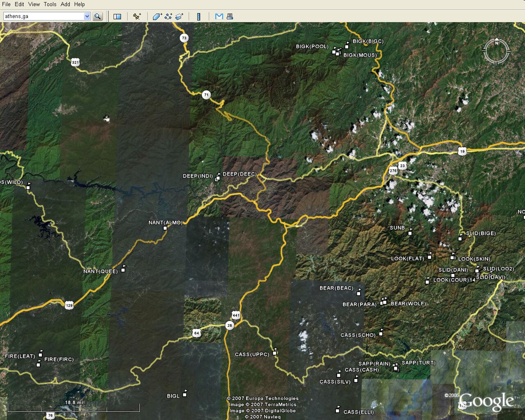Open the Tools menu

(50, 4)
